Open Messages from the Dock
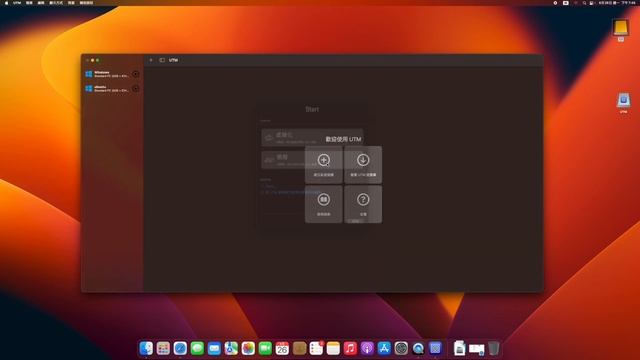 click(x=197, y=348)
